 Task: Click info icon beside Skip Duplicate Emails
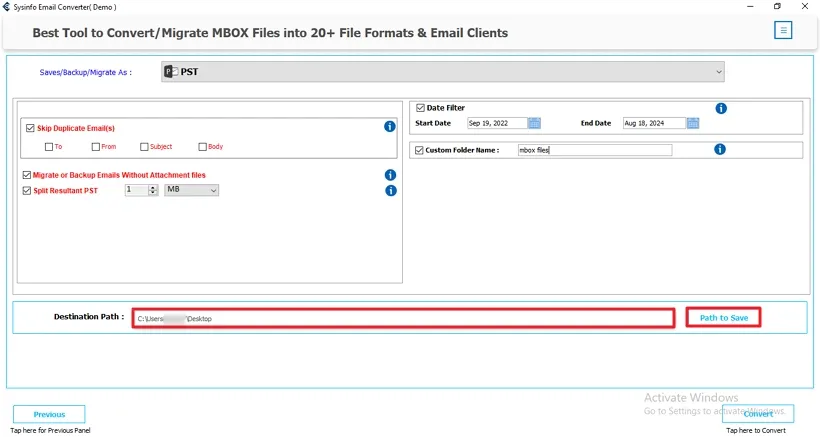click(x=390, y=127)
